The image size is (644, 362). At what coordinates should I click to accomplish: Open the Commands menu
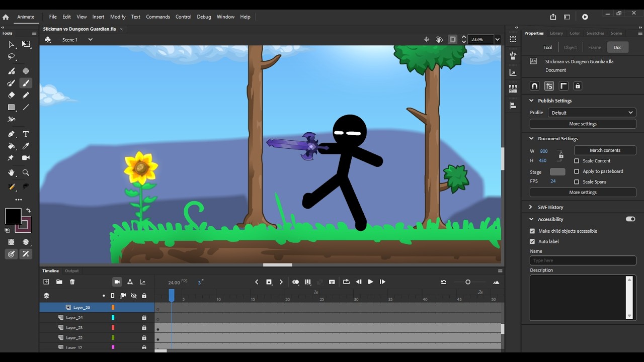pyautogui.click(x=158, y=17)
